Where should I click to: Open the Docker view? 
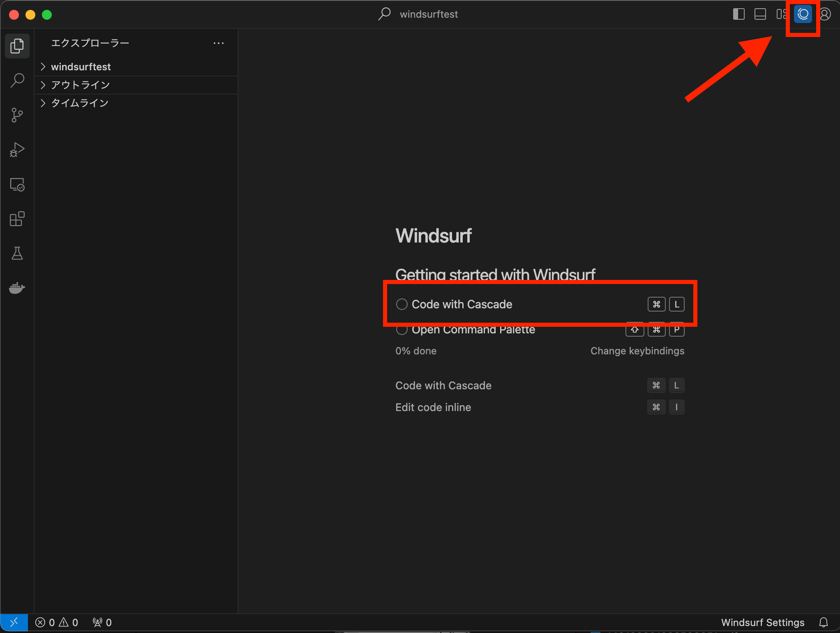(17, 288)
